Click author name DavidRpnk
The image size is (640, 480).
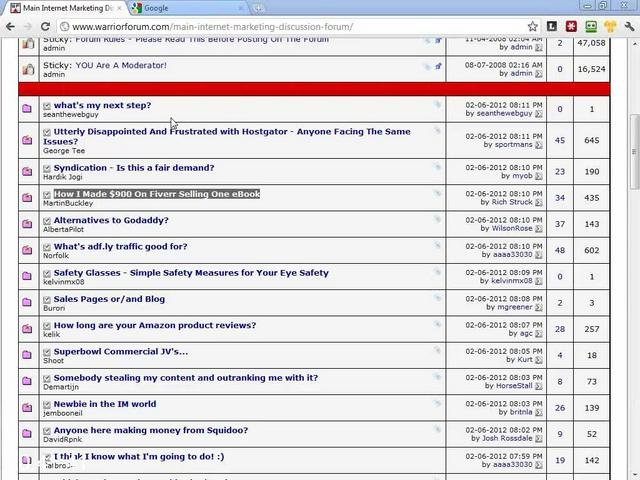tap(62, 440)
